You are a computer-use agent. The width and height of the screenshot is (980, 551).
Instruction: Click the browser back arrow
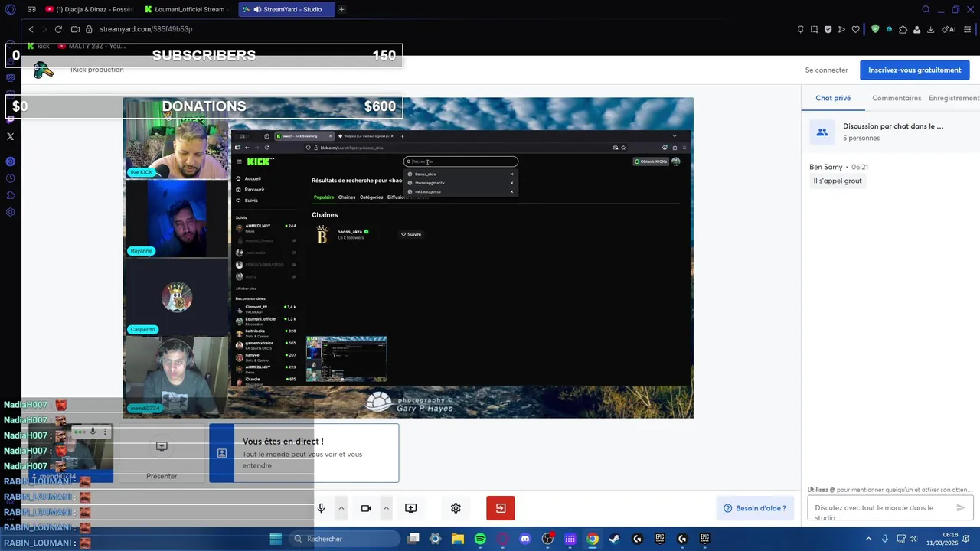pos(31,29)
